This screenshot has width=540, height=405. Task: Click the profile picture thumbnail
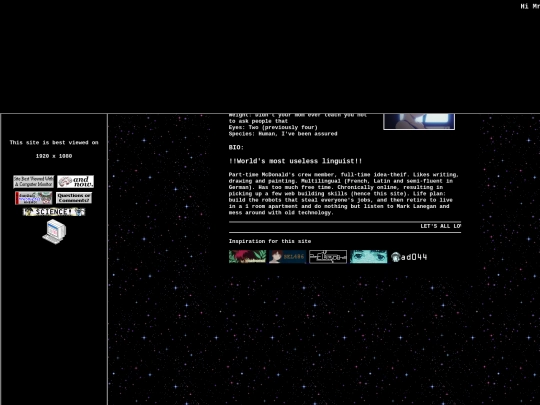tap(419, 122)
